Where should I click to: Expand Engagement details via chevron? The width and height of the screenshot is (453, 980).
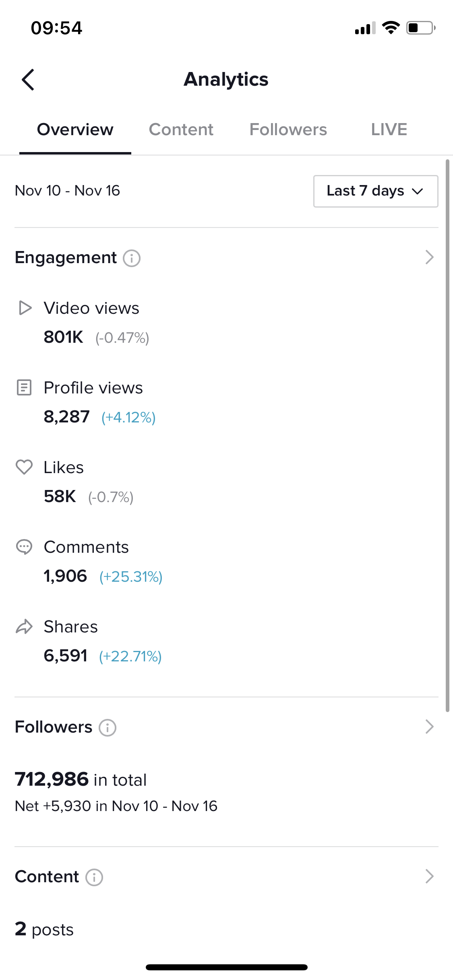430,257
